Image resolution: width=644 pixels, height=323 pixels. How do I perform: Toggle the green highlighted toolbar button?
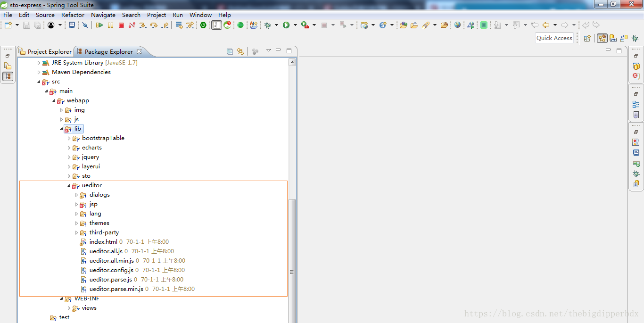tap(484, 25)
